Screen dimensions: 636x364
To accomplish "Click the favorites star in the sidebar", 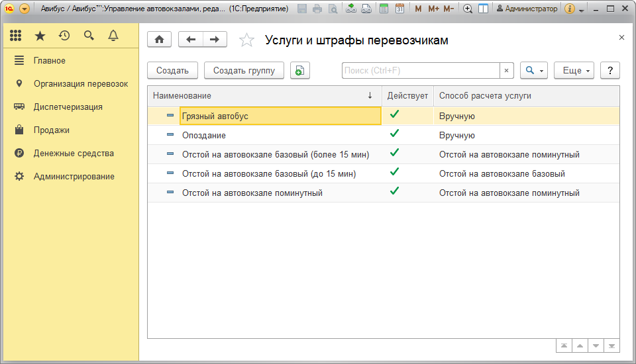I will pos(40,36).
